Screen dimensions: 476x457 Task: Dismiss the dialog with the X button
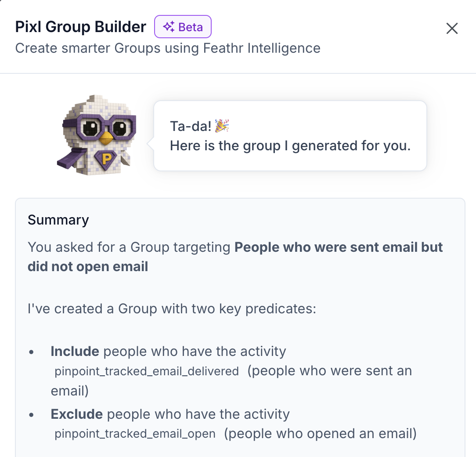click(x=452, y=28)
